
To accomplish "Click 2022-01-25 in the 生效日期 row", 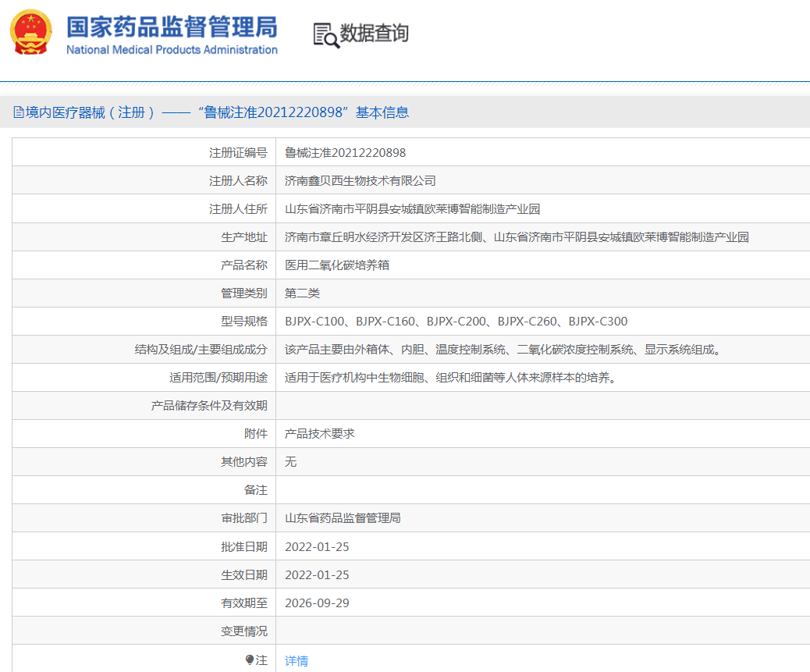I will click(317, 574).
